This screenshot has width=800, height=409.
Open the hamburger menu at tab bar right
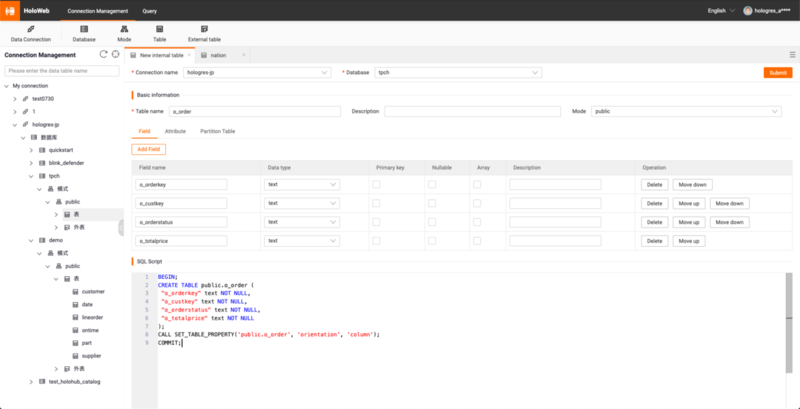tap(792, 55)
